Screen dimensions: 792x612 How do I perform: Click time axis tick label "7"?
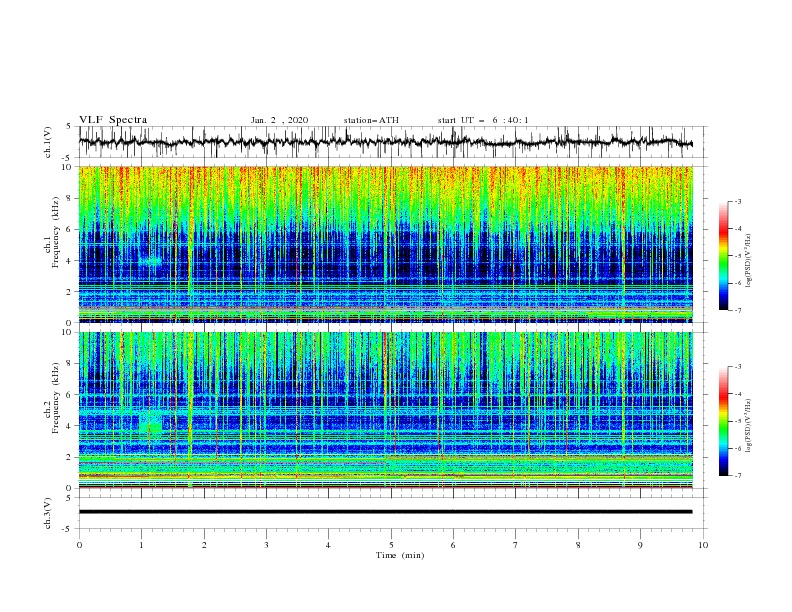coord(516,545)
